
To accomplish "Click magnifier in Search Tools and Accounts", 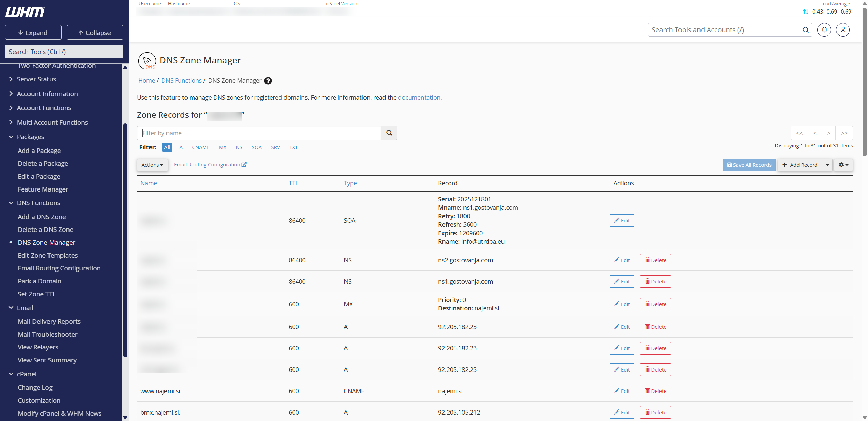I will tap(805, 30).
